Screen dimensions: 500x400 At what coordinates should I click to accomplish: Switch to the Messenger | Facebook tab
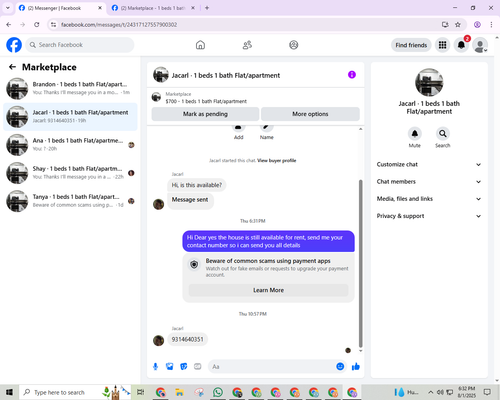(61, 8)
